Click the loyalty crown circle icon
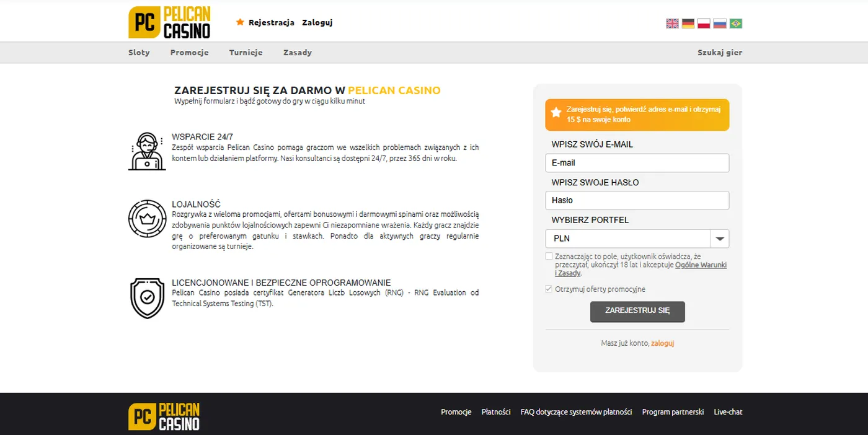The height and width of the screenshot is (435, 868). (x=148, y=219)
